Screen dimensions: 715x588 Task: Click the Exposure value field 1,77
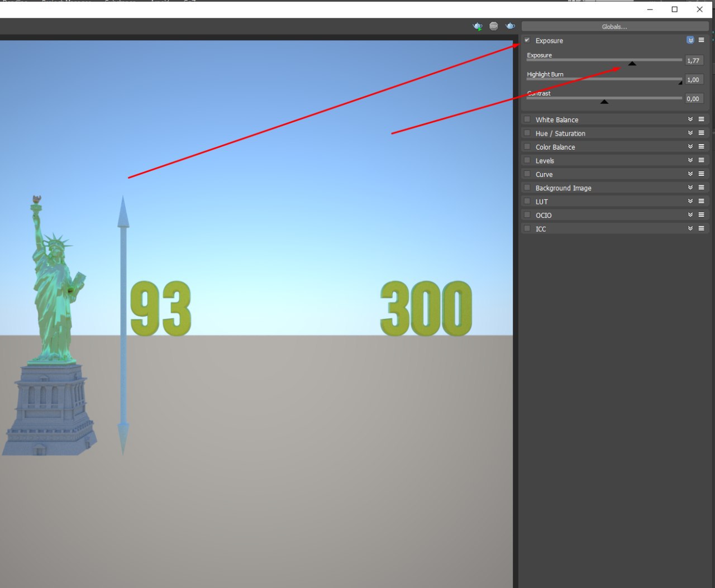coord(694,60)
